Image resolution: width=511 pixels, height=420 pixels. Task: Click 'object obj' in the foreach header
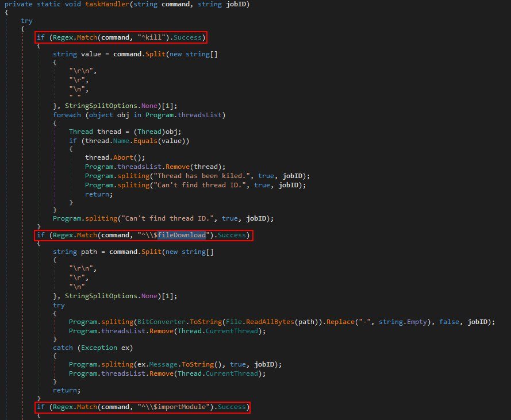click(109, 115)
